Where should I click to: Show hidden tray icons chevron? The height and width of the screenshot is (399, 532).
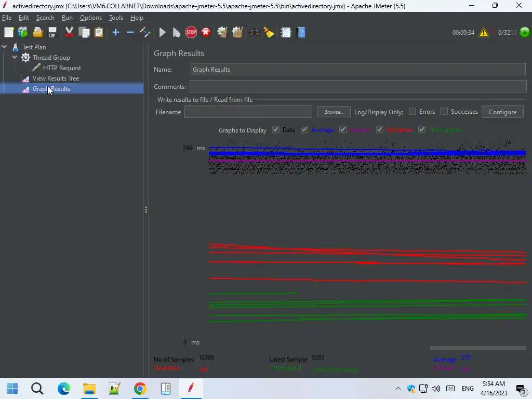[x=398, y=389]
